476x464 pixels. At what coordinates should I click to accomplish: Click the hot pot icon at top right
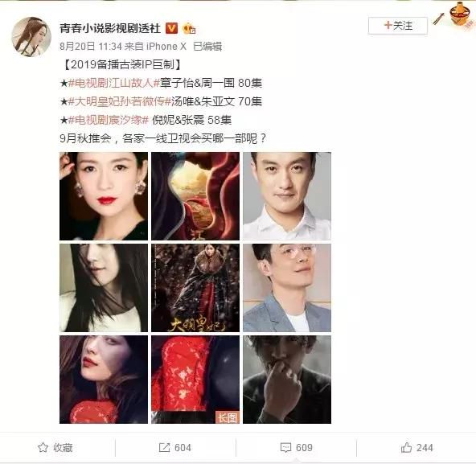(x=462, y=14)
